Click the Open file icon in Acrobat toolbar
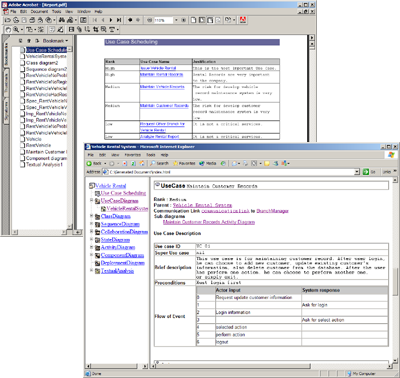The image size is (400, 378). click(8, 20)
